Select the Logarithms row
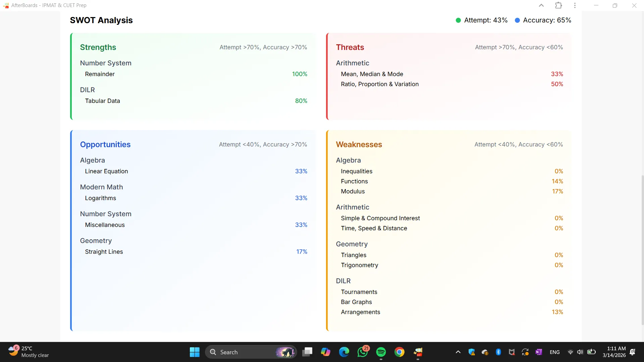This screenshot has height=362, width=644. (196, 198)
